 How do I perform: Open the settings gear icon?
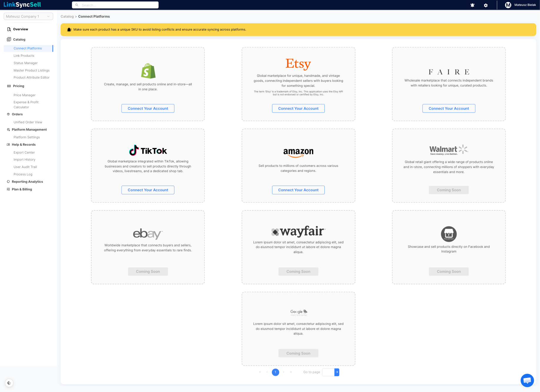click(x=486, y=5)
